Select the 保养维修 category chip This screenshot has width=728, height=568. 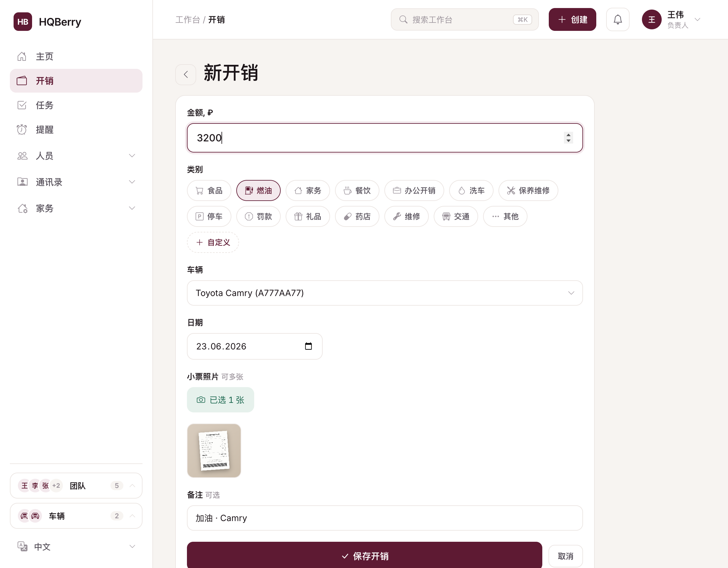coord(528,190)
